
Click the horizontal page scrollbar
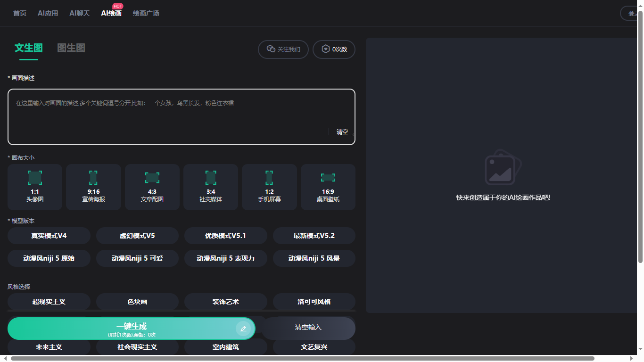(x=303, y=358)
